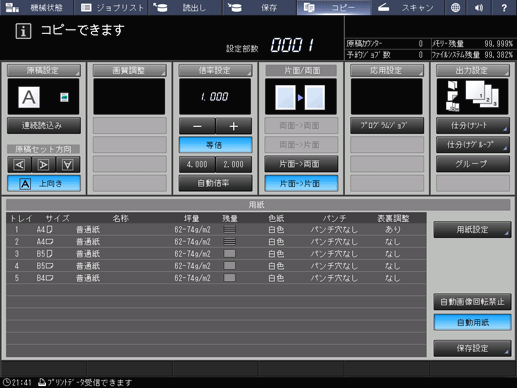The width and height of the screenshot is (517, 388).
Task: Click the 用紙 paper section header
Action: tap(258, 205)
